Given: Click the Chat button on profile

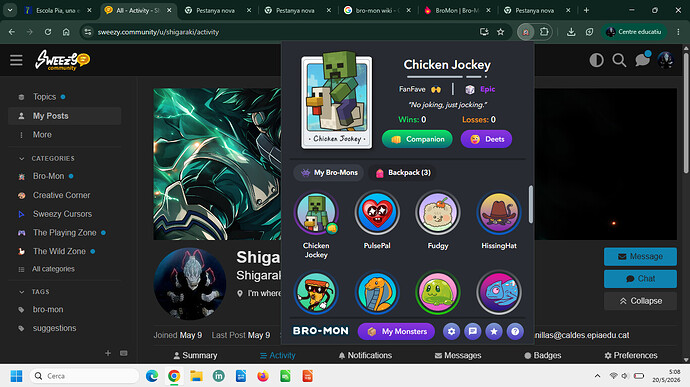Looking at the screenshot, I should 640,279.
